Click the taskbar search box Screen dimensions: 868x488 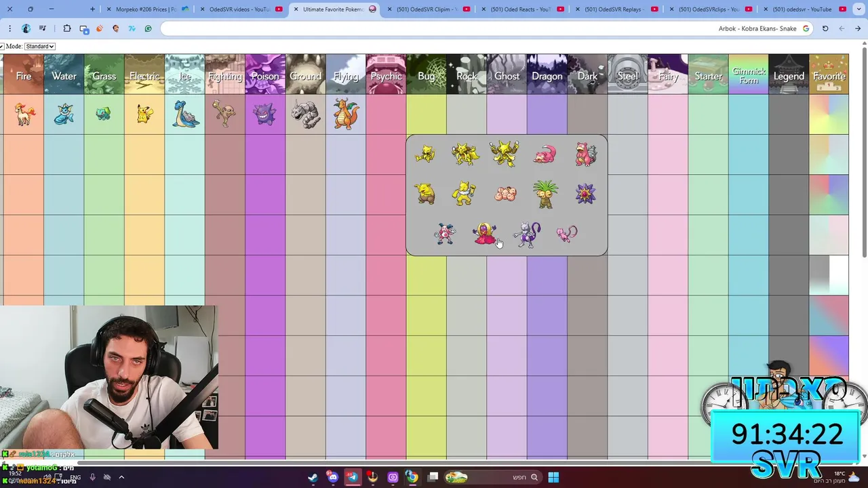pyautogui.click(x=494, y=477)
